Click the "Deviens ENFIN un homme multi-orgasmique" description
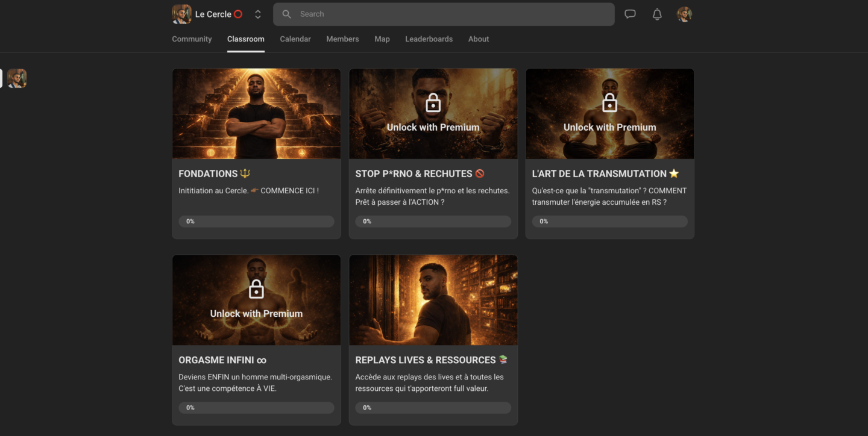 click(255, 383)
